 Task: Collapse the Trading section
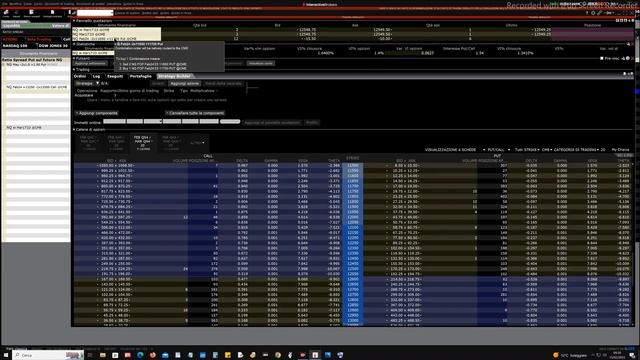[x=74, y=69]
